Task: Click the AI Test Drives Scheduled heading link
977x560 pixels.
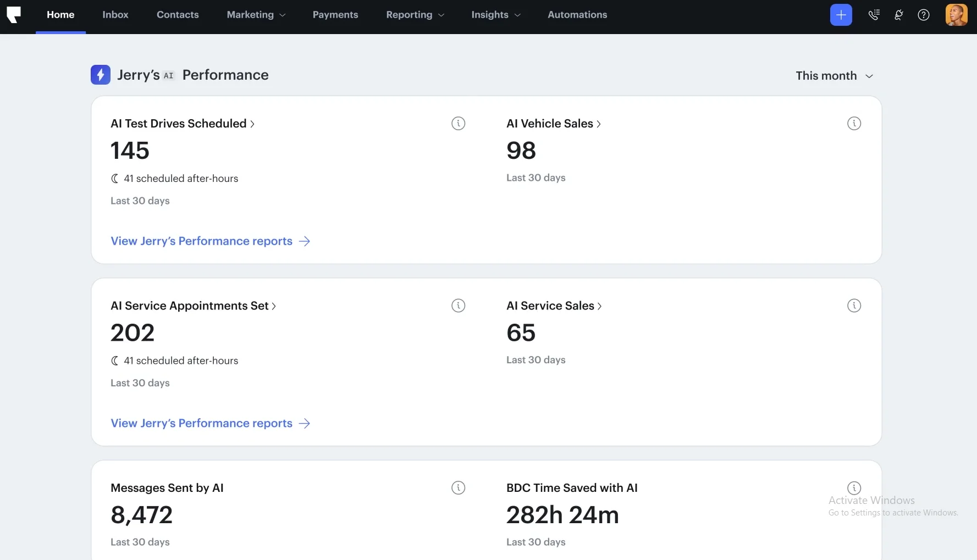Action: [x=178, y=123]
